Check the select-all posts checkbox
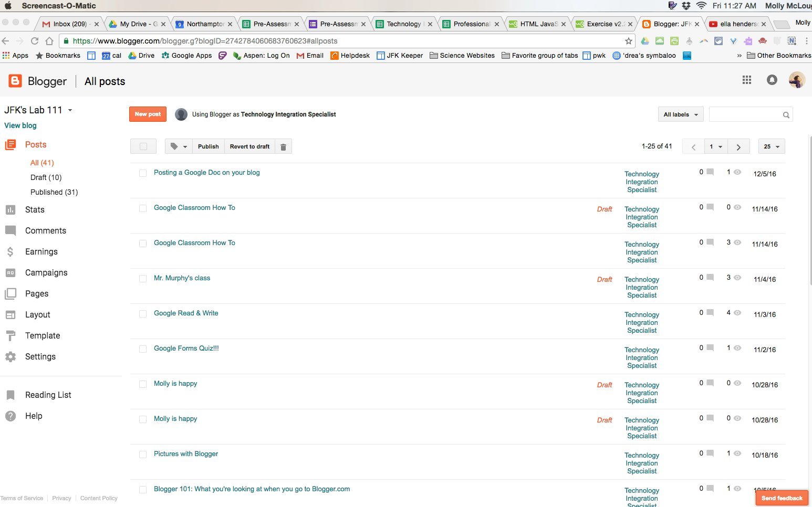The image size is (812, 507). coord(143,146)
